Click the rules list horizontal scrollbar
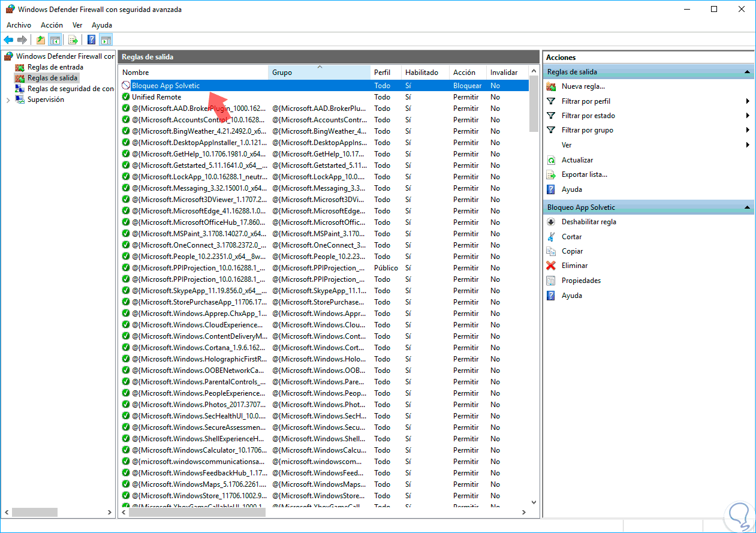This screenshot has height=533, width=756. [x=197, y=512]
